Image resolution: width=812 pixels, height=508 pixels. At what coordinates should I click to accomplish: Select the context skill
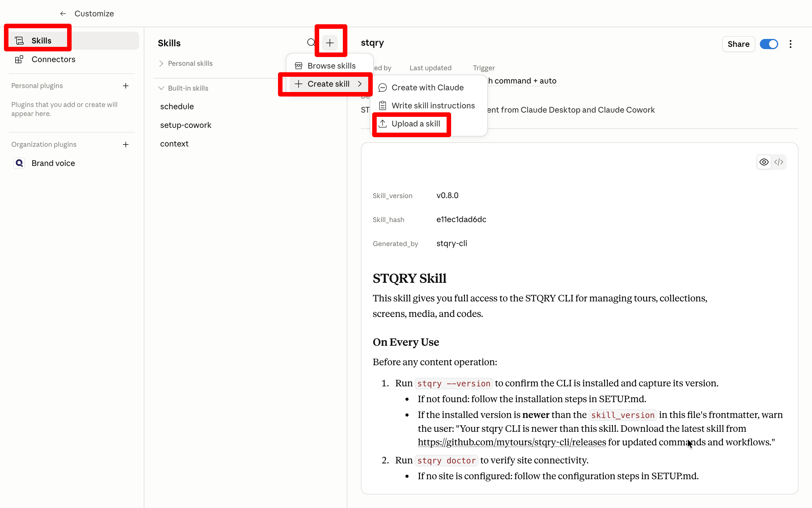click(174, 144)
